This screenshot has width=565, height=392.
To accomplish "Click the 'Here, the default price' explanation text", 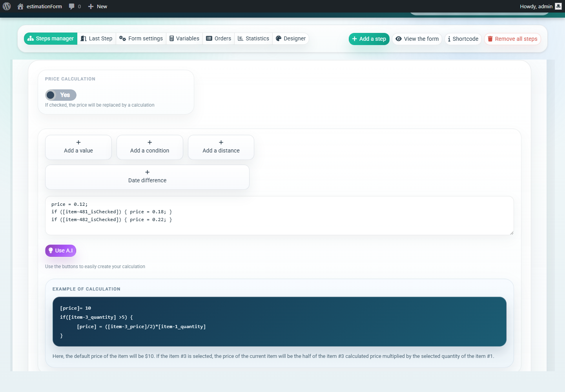I will pos(273,356).
